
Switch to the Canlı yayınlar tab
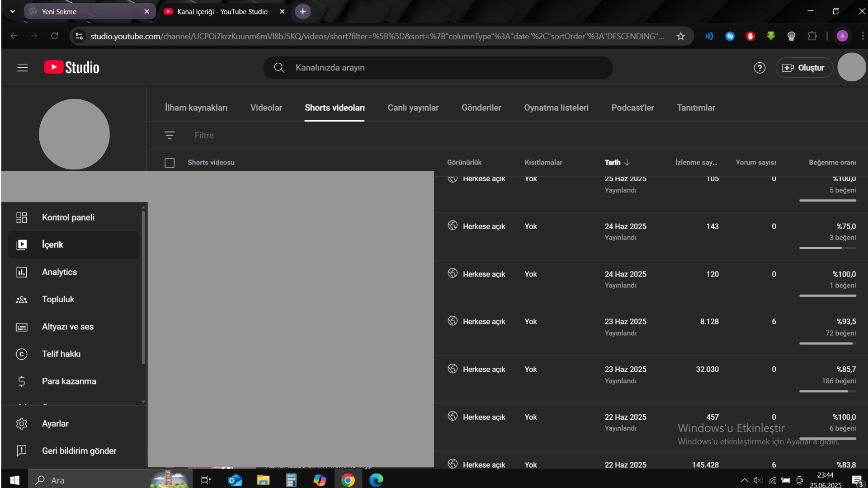(x=413, y=108)
